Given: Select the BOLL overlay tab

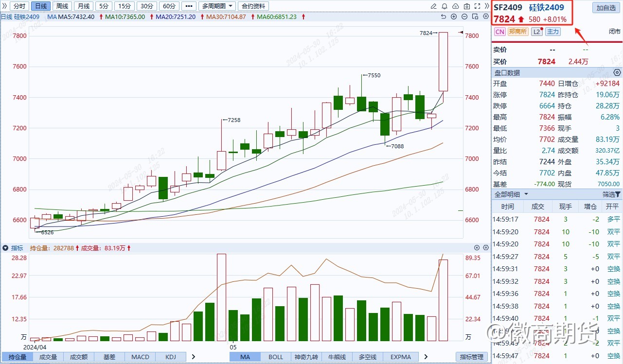Looking at the screenshot, I should pos(276,357).
